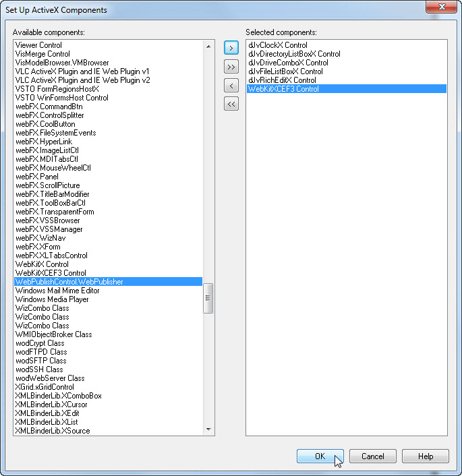Select webFX.TransparentForm
Screen dimensions: 462x476
[x=108, y=212]
